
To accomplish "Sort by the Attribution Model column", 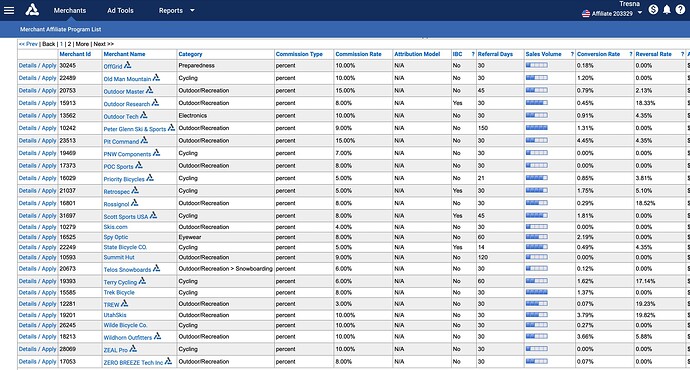I will click(417, 54).
